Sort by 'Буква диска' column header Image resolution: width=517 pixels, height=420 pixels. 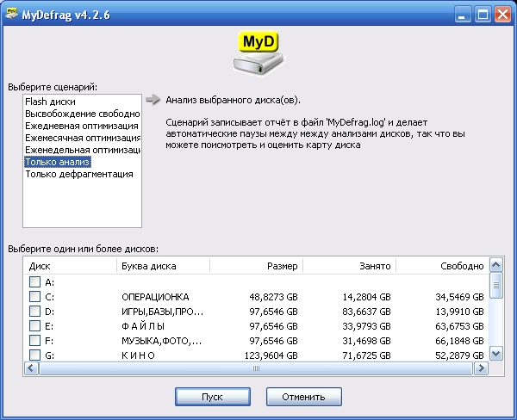tap(163, 266)
